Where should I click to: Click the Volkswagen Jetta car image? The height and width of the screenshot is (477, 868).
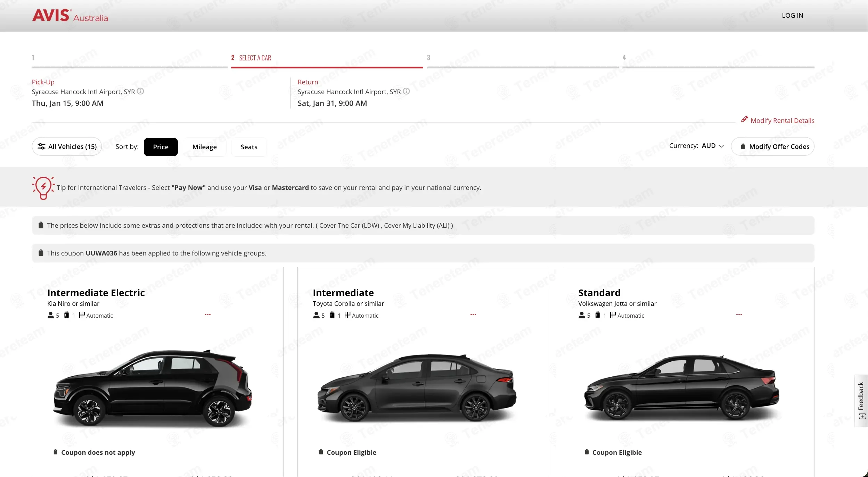682,387
